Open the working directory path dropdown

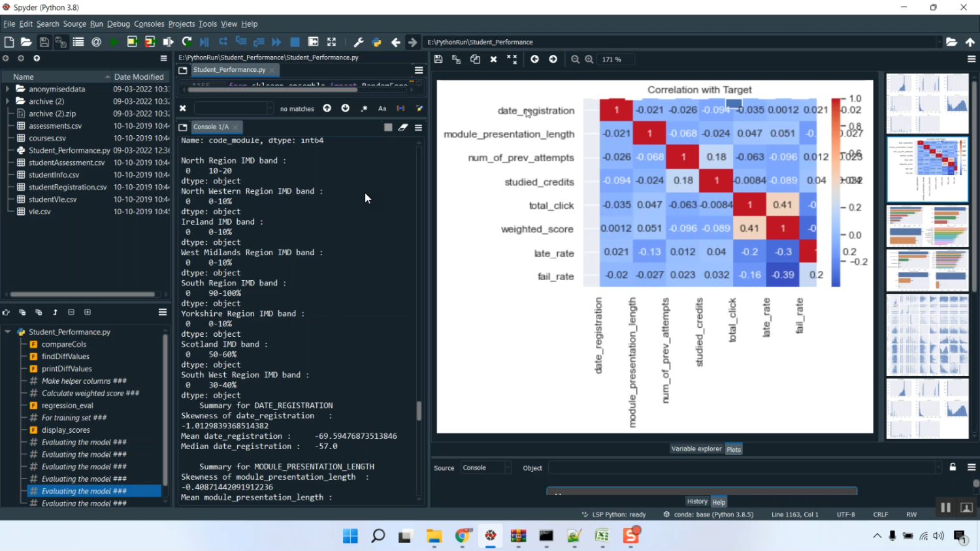point(939,42)
